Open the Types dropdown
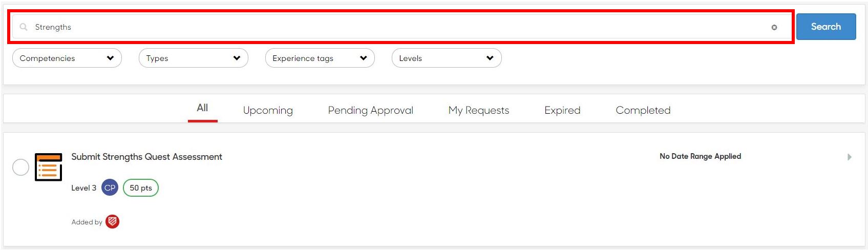This screenshot has height=250, width=868. (193, 58)
